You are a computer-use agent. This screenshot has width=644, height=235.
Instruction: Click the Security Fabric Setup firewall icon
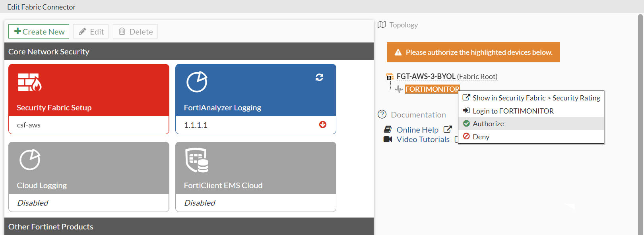click(x=29, y=82)
